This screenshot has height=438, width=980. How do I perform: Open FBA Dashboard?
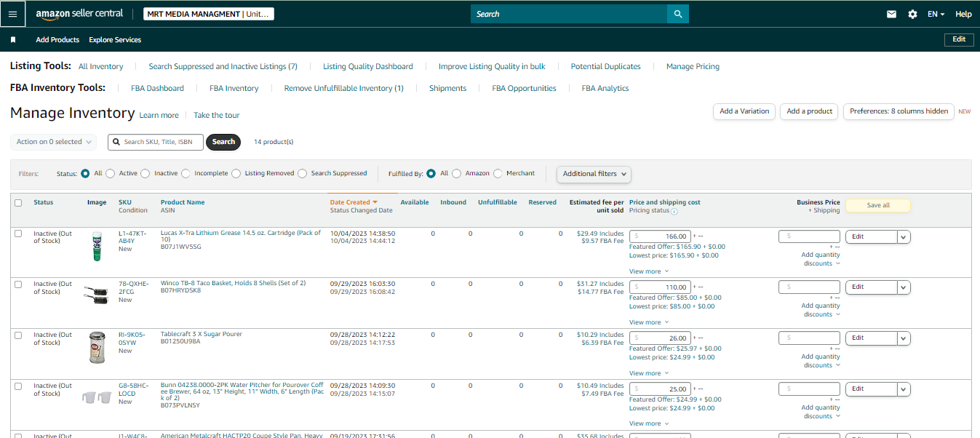click(157, 88)
